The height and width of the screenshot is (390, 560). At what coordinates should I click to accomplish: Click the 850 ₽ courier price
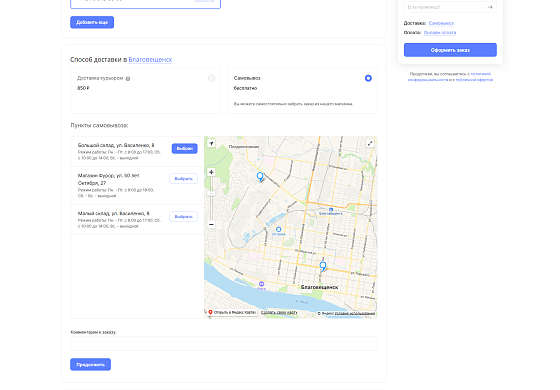[83, 88]
